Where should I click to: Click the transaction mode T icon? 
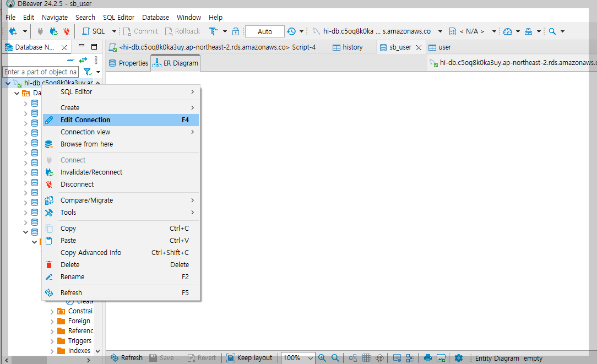(x=213, y=31)
